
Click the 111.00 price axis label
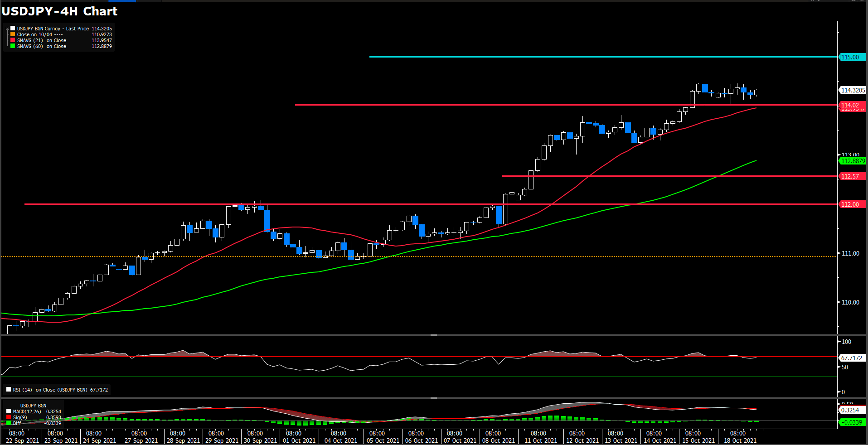[x=850, y=253]
